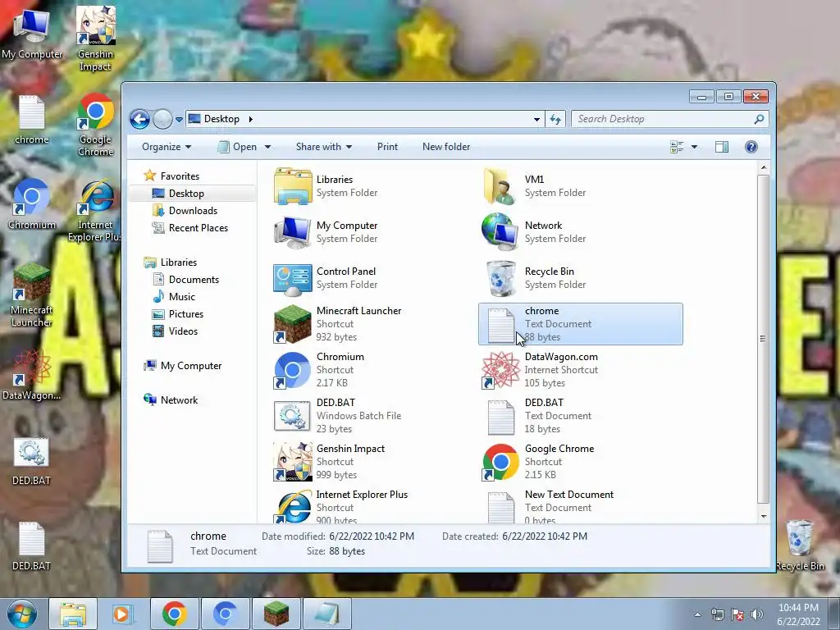Open Documents library in sidebar
Screen dimensions: 840x630
pyautogui.click(x=186, y=280)
